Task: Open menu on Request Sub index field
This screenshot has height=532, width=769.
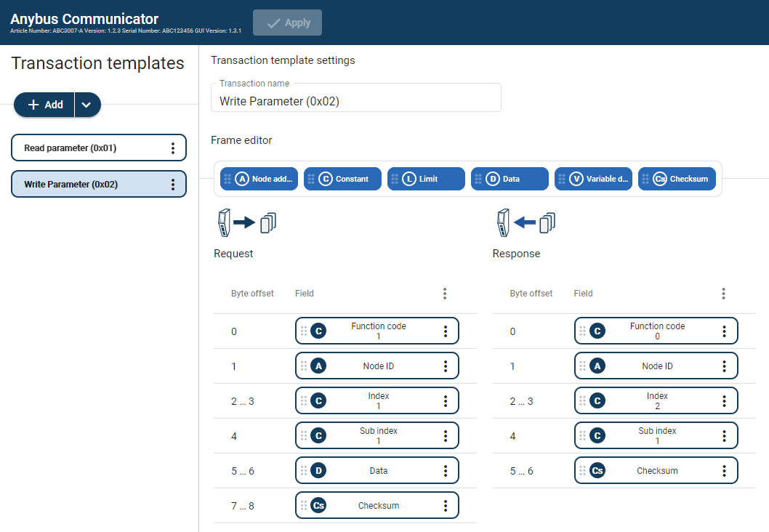Action: click(446, 435)
